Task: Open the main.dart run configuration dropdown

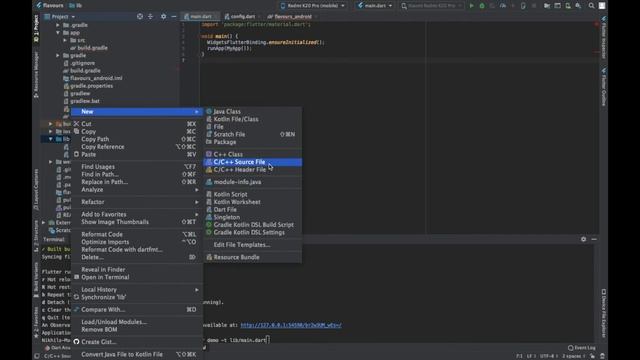Action: click(375, 6)
